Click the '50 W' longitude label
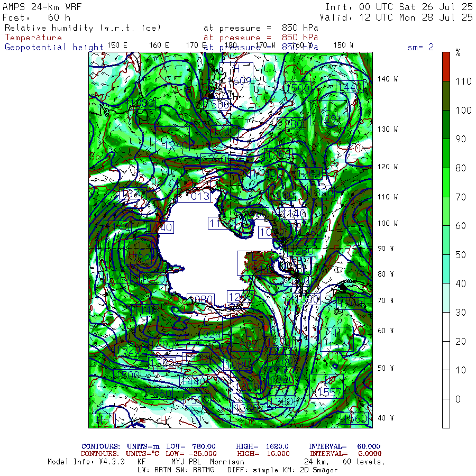Screen dimensions: 476x476 (386, 368)
